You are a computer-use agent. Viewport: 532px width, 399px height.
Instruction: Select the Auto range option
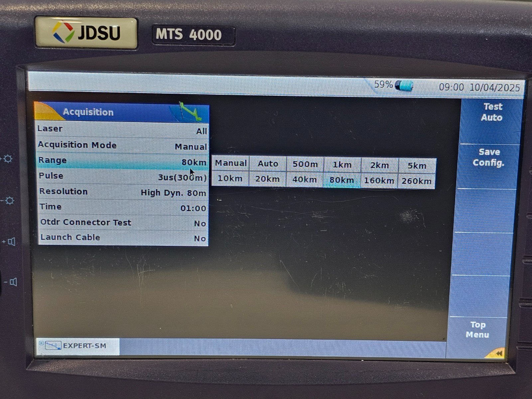point(268,164)
